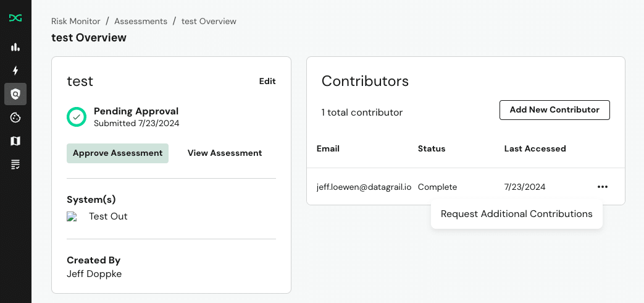
Task: Click the lightning bolt sidebar icon
Action: tap(15, 70)
